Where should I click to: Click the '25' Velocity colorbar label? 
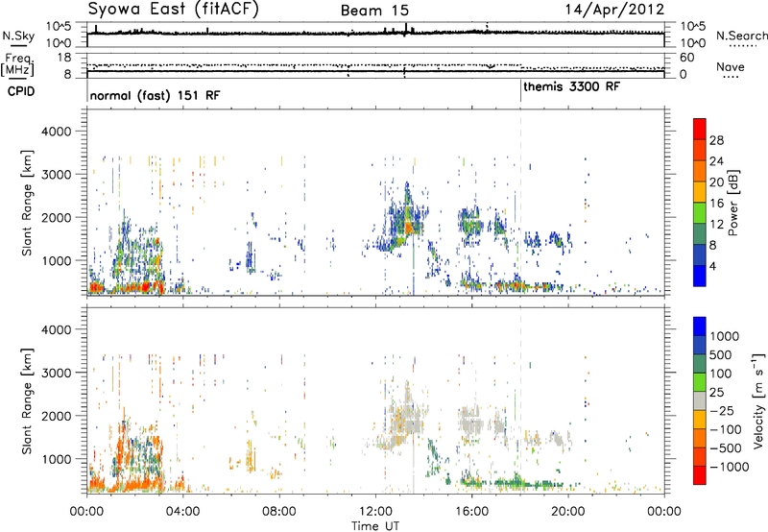coord(716,393)
